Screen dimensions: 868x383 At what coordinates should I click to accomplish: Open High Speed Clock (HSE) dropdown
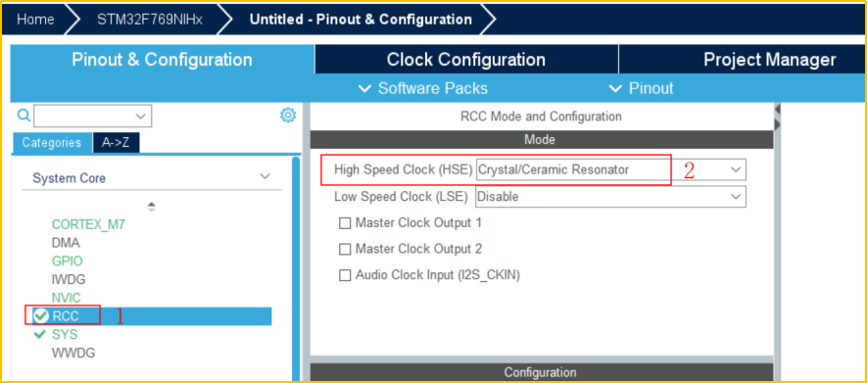610,169
